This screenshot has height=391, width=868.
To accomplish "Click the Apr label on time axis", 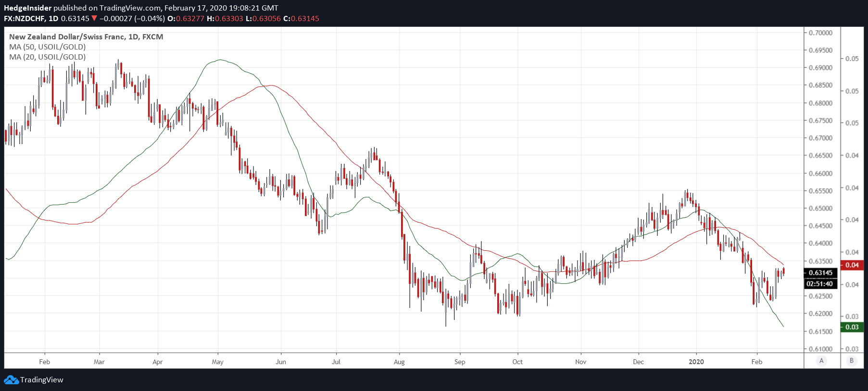I will pyautogui.click(x=157, y=362).
